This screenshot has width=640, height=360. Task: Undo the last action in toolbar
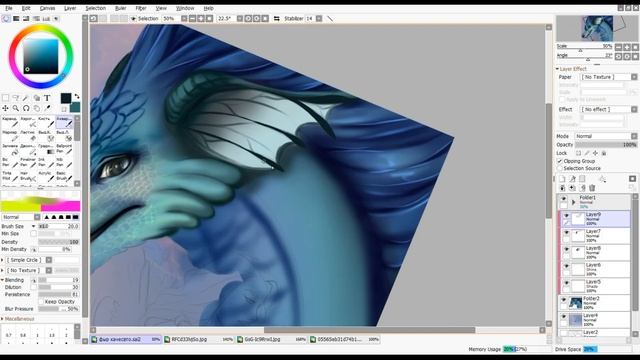point(93,18)
